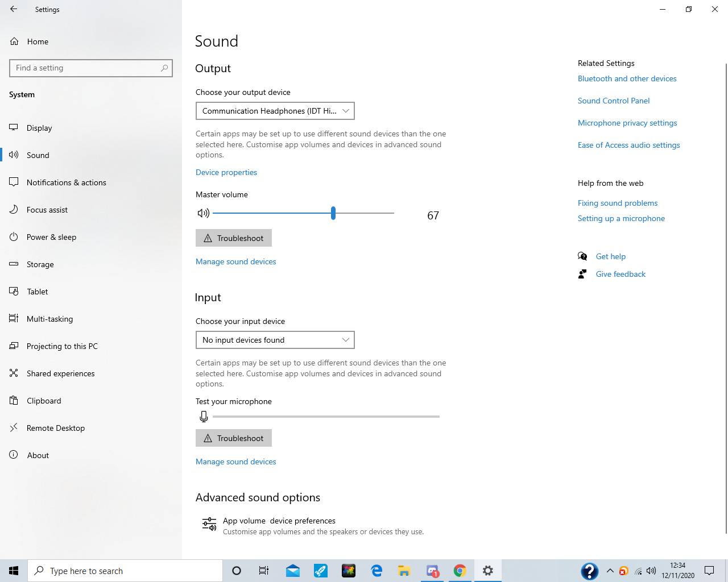728x582 pixels.
Task: Open Manage sound devices under Output
Action: click(236, 261)
